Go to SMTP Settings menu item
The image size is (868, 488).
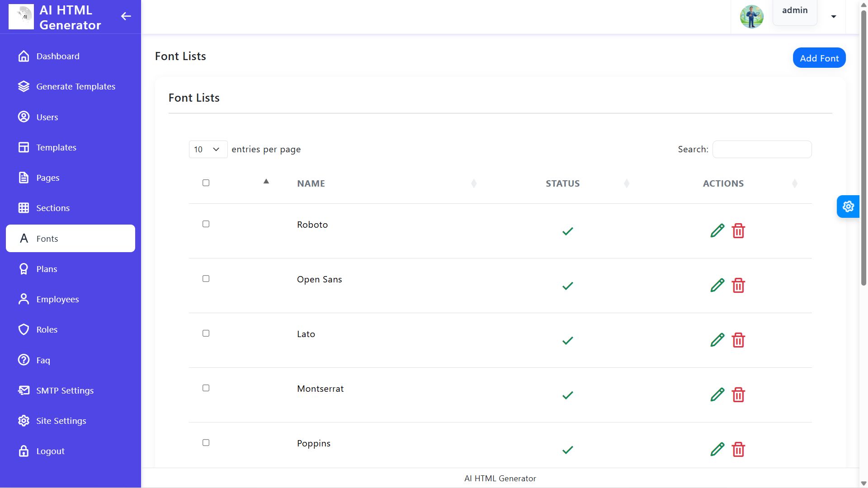(65, 391)
